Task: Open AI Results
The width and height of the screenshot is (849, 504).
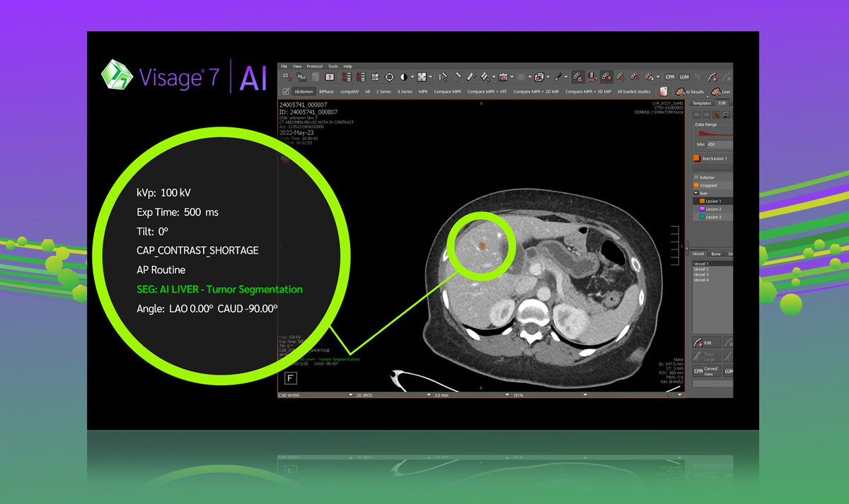Action: [689, 91]
